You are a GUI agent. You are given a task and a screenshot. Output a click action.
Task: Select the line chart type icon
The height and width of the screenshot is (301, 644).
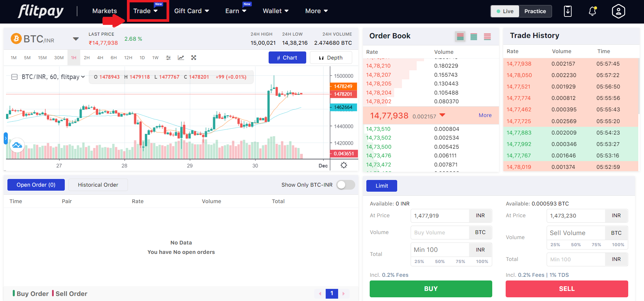pyautogui.click(x=181, y=58)
